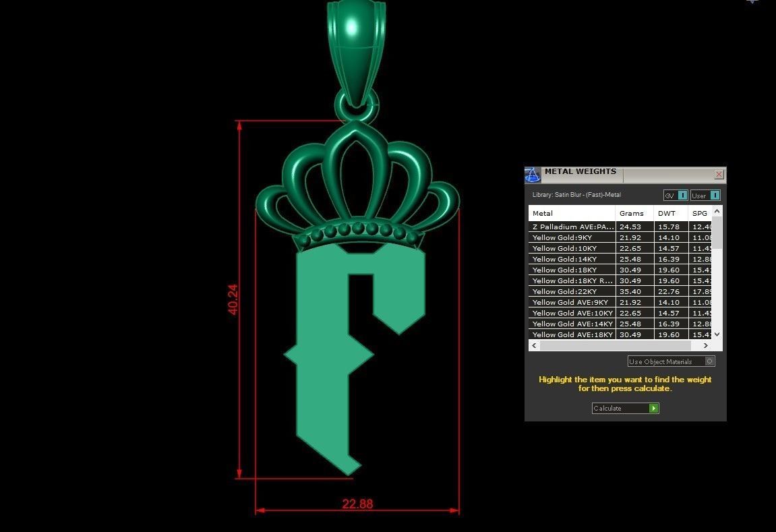The image size is (776, 532).
Task: Click the 40.24 height dimension label
Action: 233,299
